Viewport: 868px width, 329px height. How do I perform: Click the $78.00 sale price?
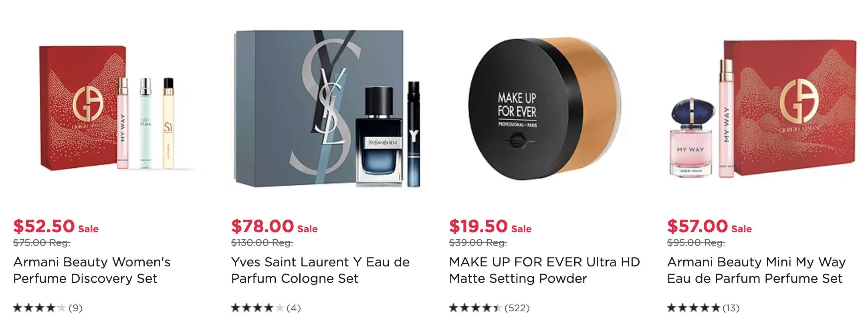coord(262,226)
